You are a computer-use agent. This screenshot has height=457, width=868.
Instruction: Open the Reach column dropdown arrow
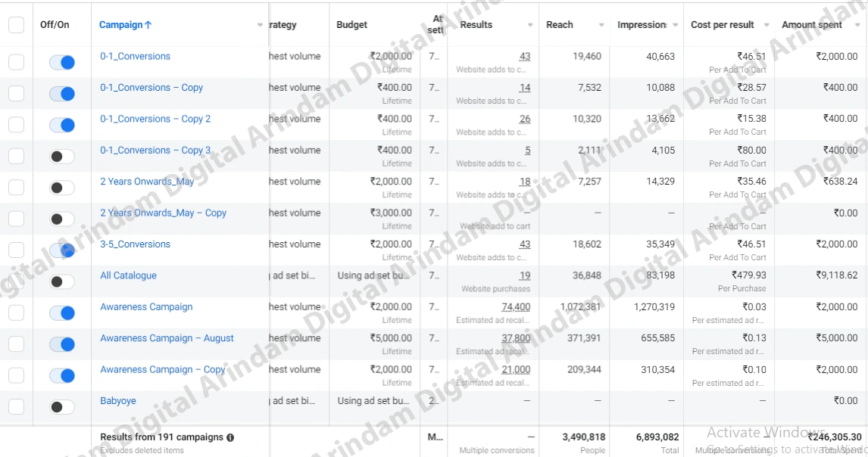coord(601,25)
